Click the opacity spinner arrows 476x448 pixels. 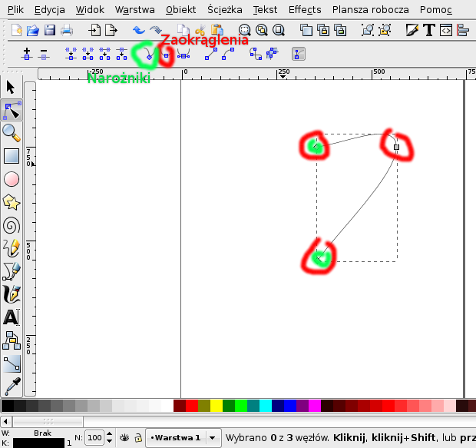(x=108, y=437)
